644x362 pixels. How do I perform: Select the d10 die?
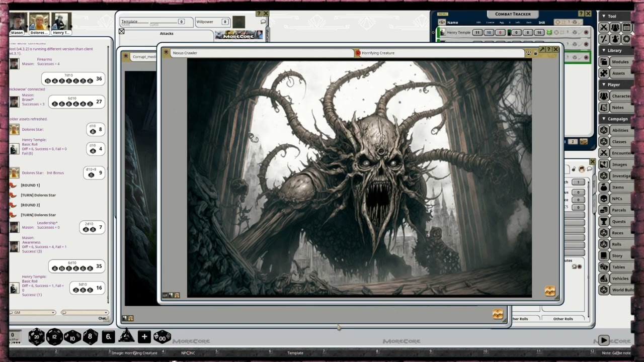click(72, 336)
